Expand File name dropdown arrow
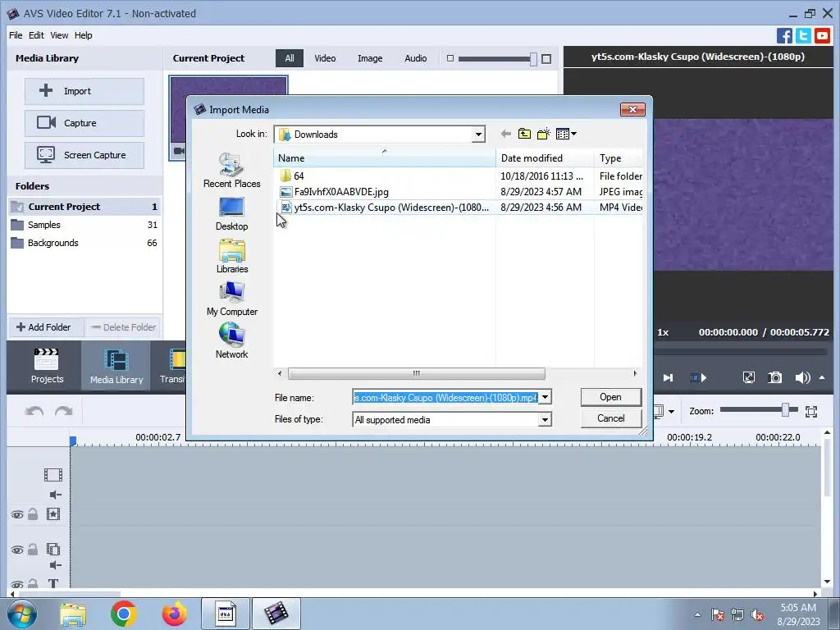 (x=545, y=398)
